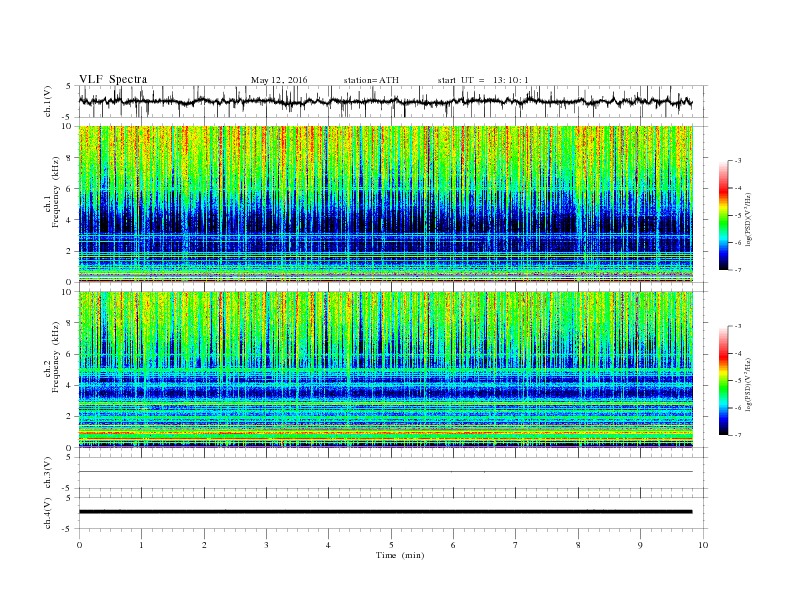792x612 pixels.
Task: Click time axis tick label "1"
Action: 141,545
